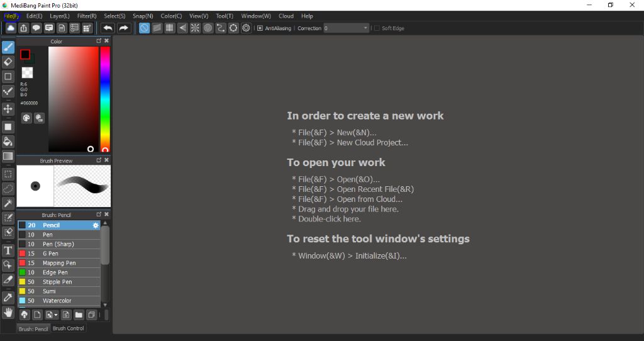This screenshot has width=644, height=341.
Task: Undock the Brush panel
Action: coord(99,214)
